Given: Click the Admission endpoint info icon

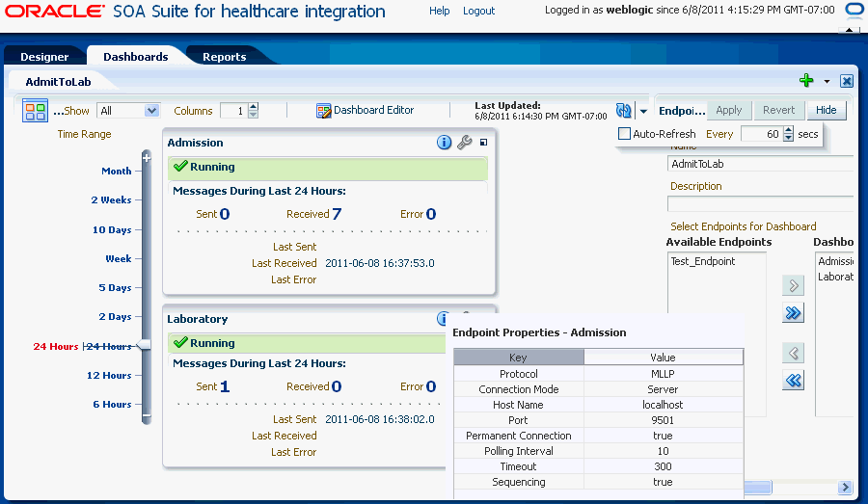Looking at the screenshot, I should point(444,143).
